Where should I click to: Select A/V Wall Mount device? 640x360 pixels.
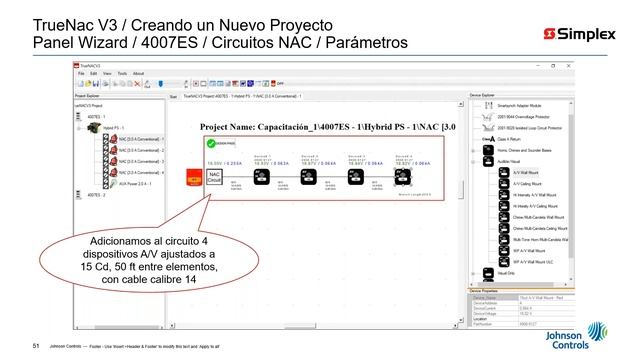pos(525,173)
